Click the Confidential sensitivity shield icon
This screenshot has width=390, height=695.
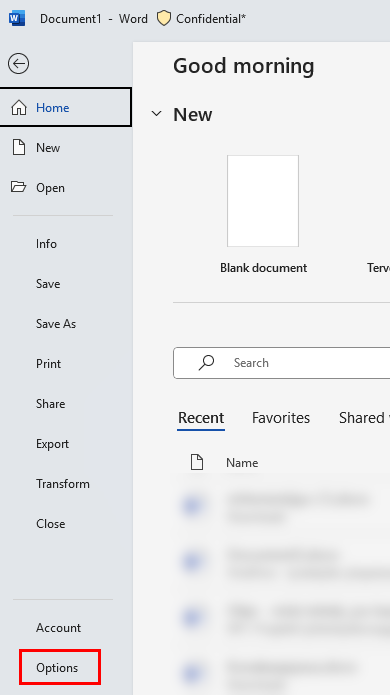coord(164,19)
